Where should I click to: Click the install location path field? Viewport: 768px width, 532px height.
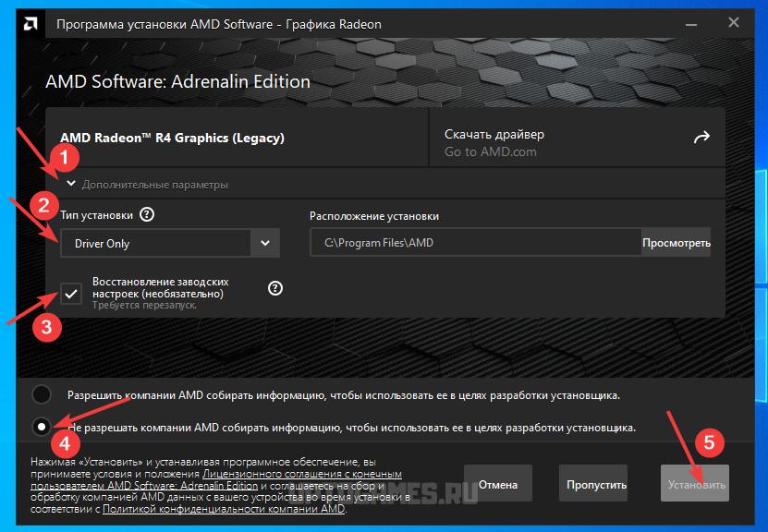click(476, 243)
